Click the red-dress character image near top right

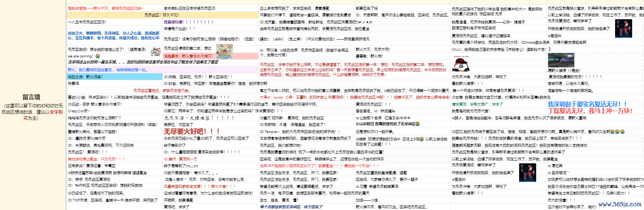point(623,29)
